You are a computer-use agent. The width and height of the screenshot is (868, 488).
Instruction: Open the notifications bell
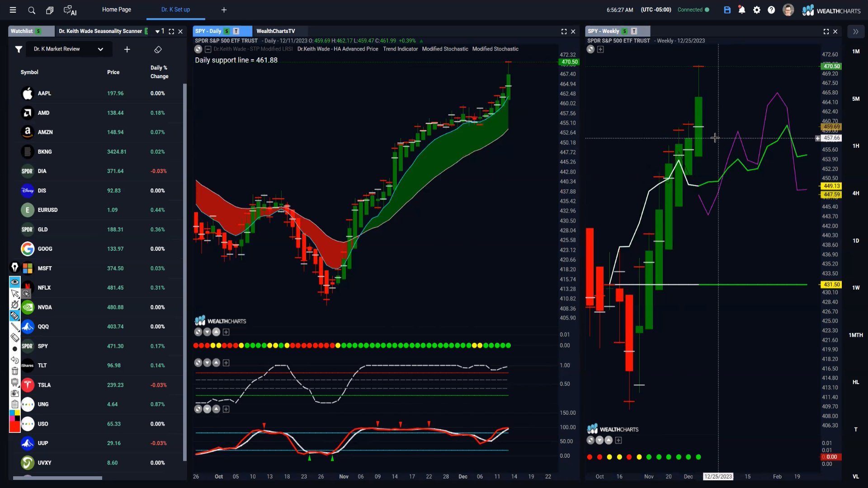coord(741,10)
